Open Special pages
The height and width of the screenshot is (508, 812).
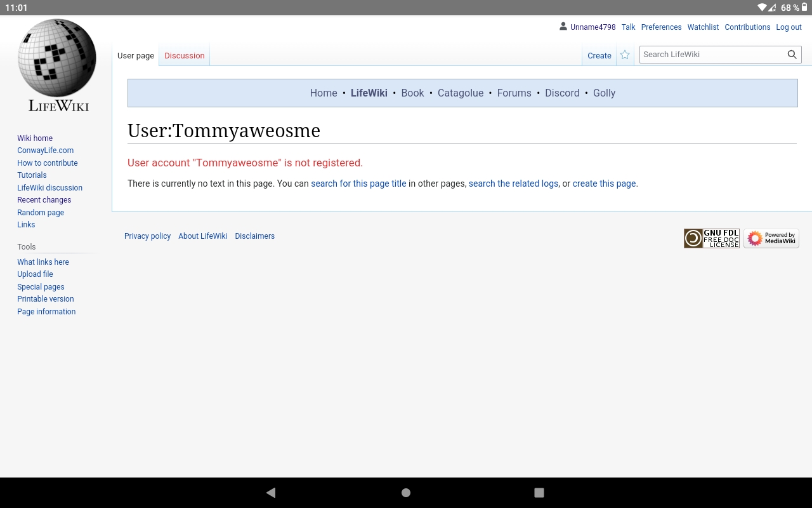pos(41,287)
